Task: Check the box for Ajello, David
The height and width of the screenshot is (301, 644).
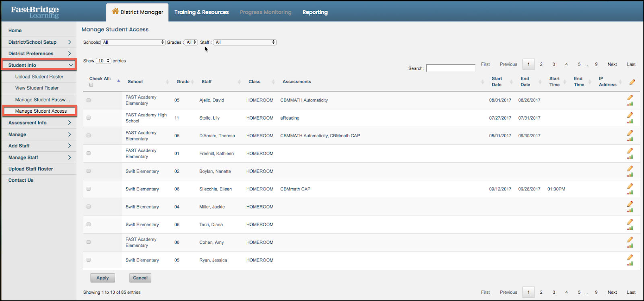Action: [x=89, y=100]
